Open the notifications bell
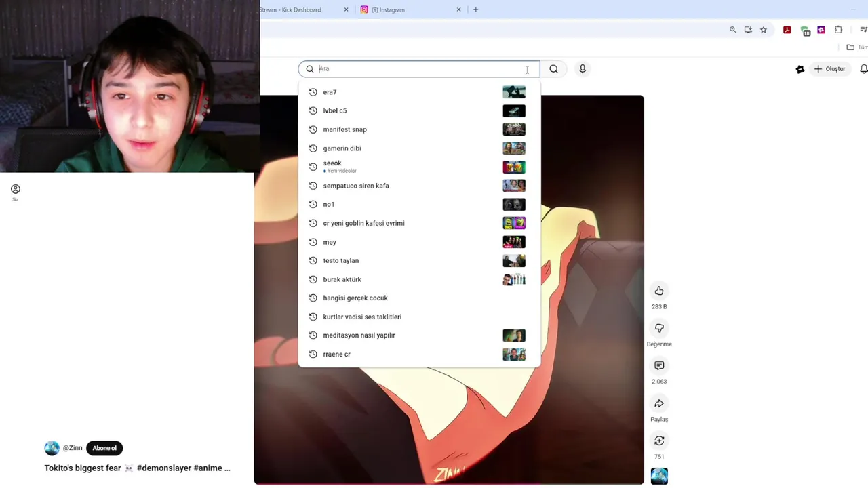This screenshot has width=868, height=488. 863,68
